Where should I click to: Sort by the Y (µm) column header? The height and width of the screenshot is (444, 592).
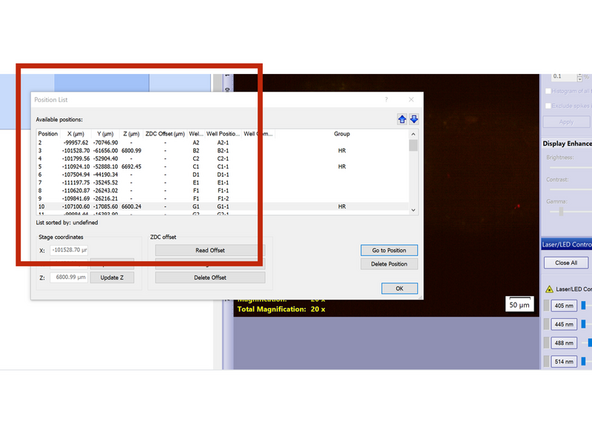pos(105,134)
